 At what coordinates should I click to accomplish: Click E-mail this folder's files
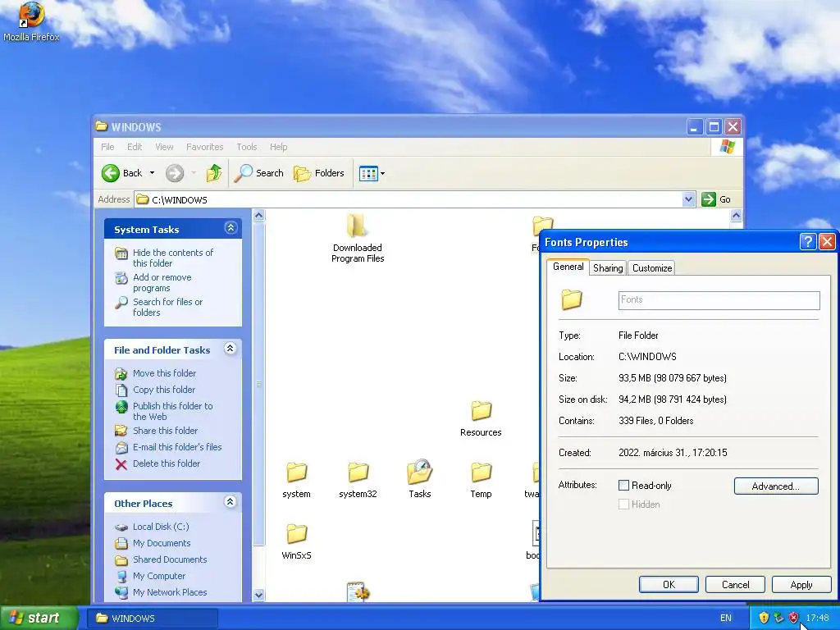[177, 447]
